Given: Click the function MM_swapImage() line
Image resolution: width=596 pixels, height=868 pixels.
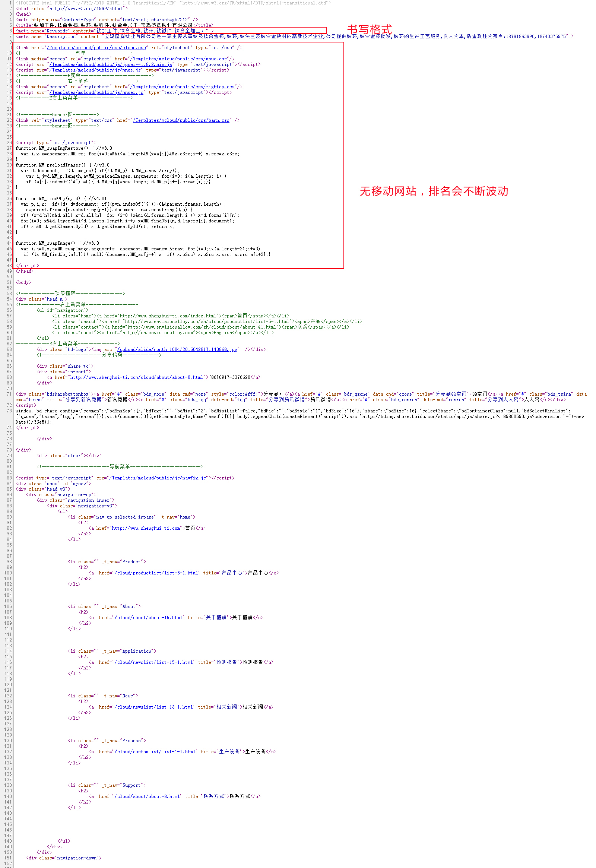Looking at the screenshot, I should pyautogui.click(x=57, y=244).
